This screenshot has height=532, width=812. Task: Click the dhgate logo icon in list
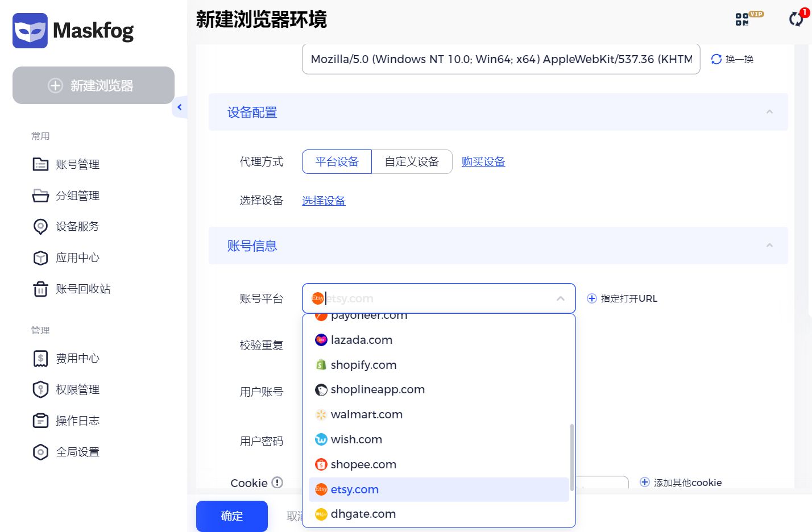(x=321, y=514)
